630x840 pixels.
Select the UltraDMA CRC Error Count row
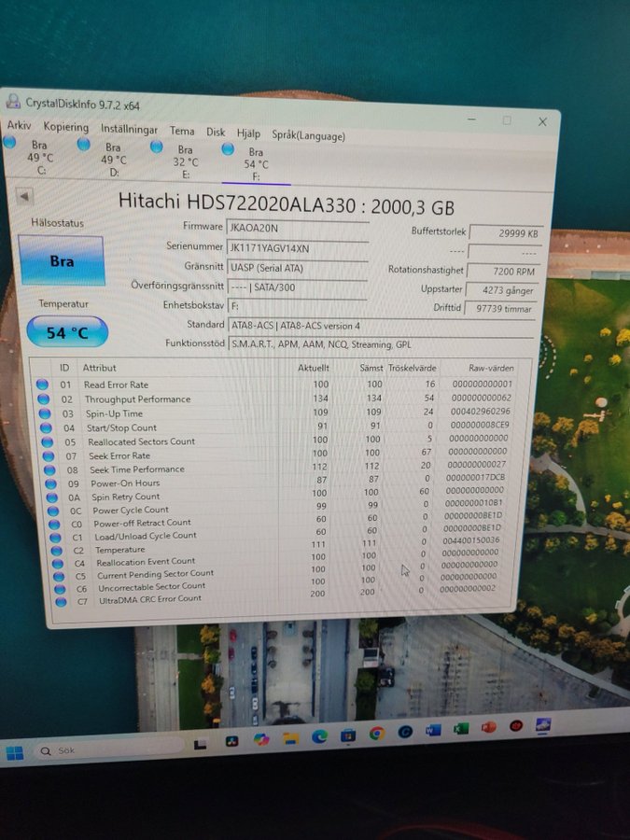click(275, 596)
